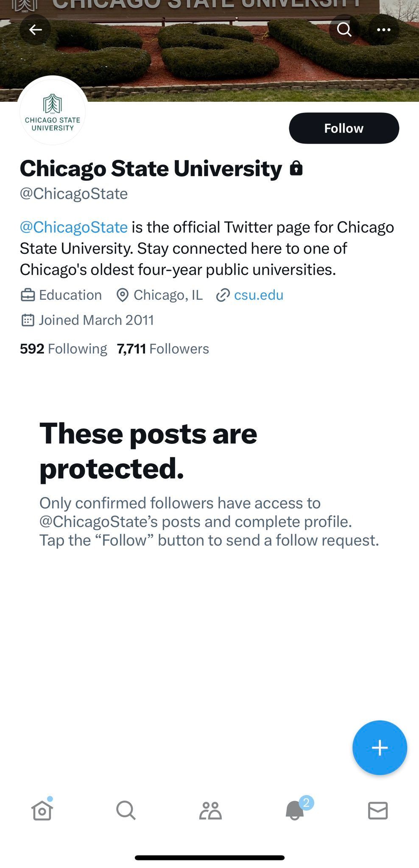Open the Search tab in bottom bar
The image size is (419, 868).
click(126, 811)
